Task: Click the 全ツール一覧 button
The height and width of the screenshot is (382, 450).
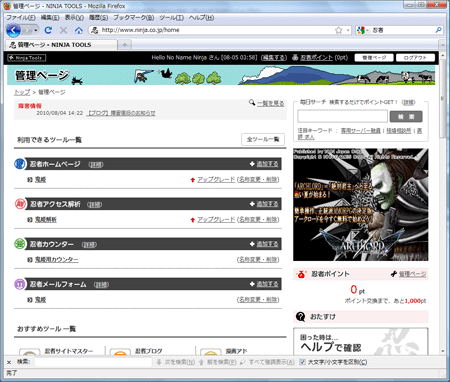Action: tap(263, 139)
